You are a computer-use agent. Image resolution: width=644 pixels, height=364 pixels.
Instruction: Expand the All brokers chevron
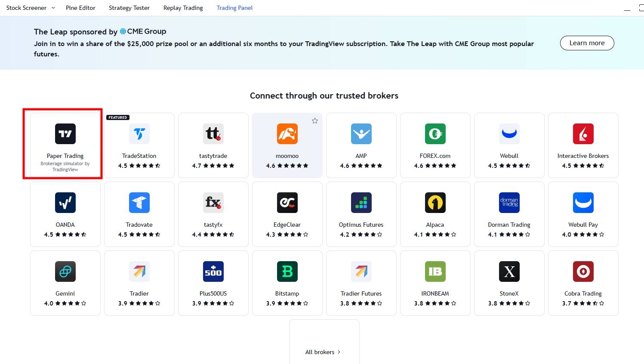(x=339, y=352)
